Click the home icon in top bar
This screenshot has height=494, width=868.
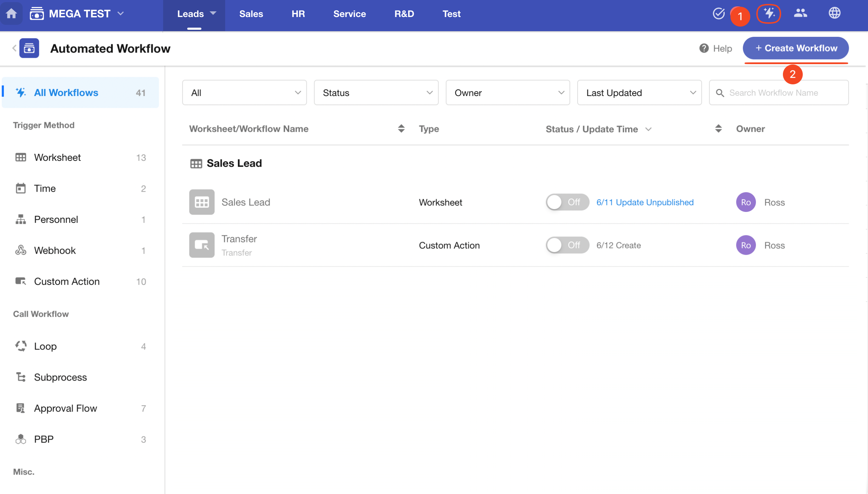pyautogui.click(x=11, y=13)
